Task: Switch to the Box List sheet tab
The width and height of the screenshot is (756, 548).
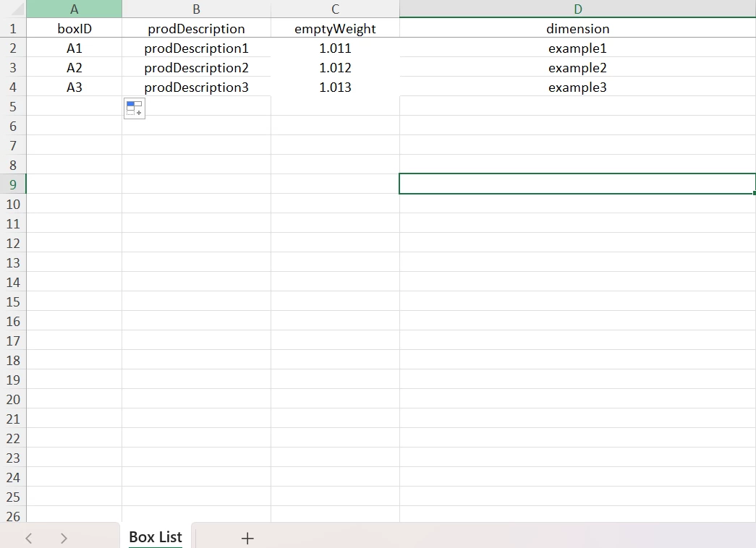Action: [156, 537]
